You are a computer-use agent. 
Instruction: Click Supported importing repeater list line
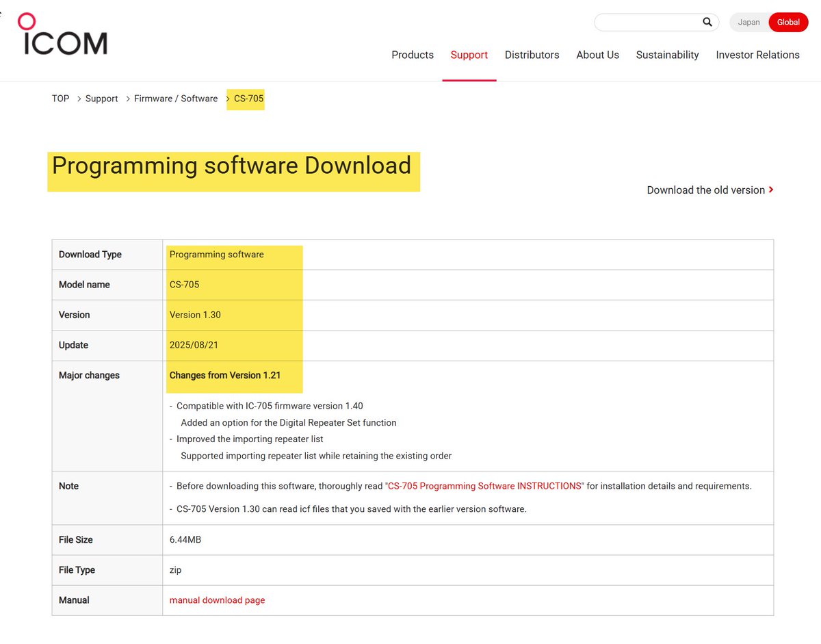[x=316, y=456]
